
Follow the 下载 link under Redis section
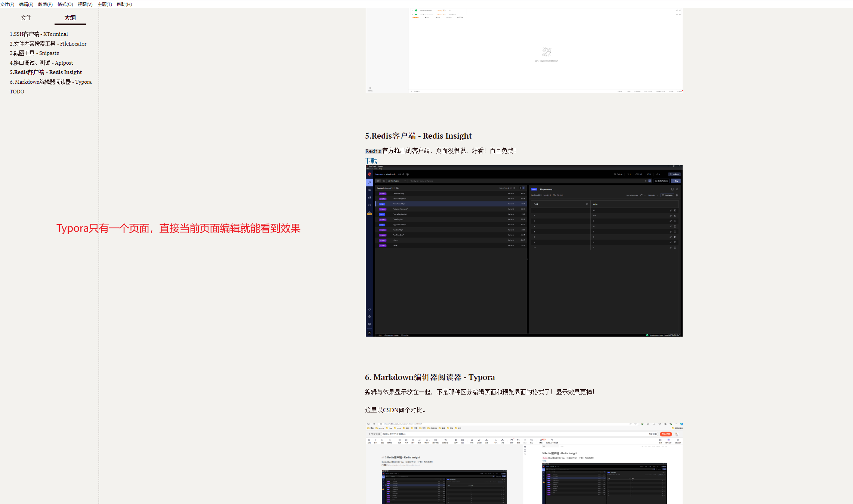[371, 161]
